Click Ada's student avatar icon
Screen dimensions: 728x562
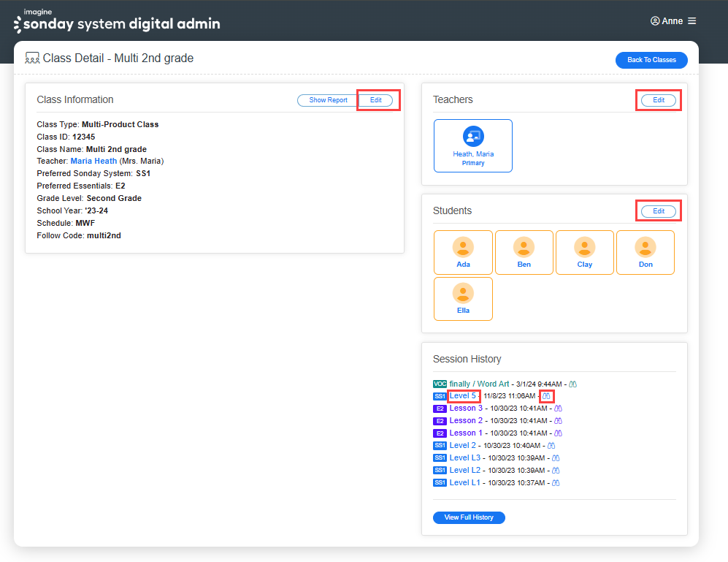point(463,247)
